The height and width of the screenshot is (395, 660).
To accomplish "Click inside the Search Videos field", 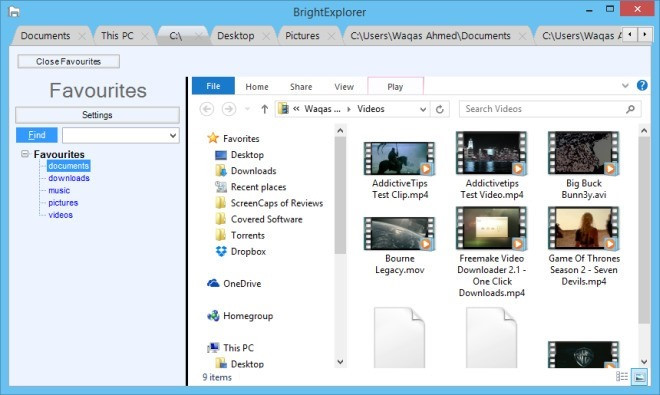I will click(544, 109).
